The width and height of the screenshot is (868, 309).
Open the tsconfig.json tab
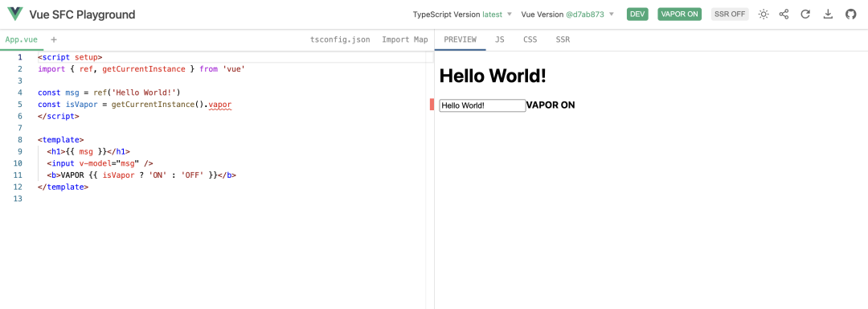pyautogui.click(x=341, y=40)
